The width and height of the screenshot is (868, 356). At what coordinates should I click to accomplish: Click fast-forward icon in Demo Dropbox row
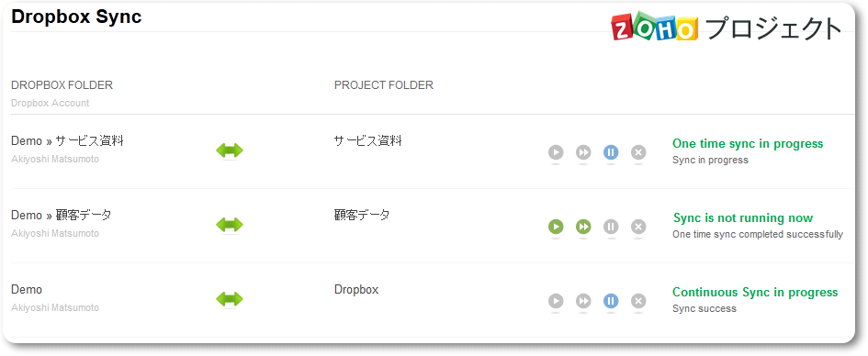point(583,301)
